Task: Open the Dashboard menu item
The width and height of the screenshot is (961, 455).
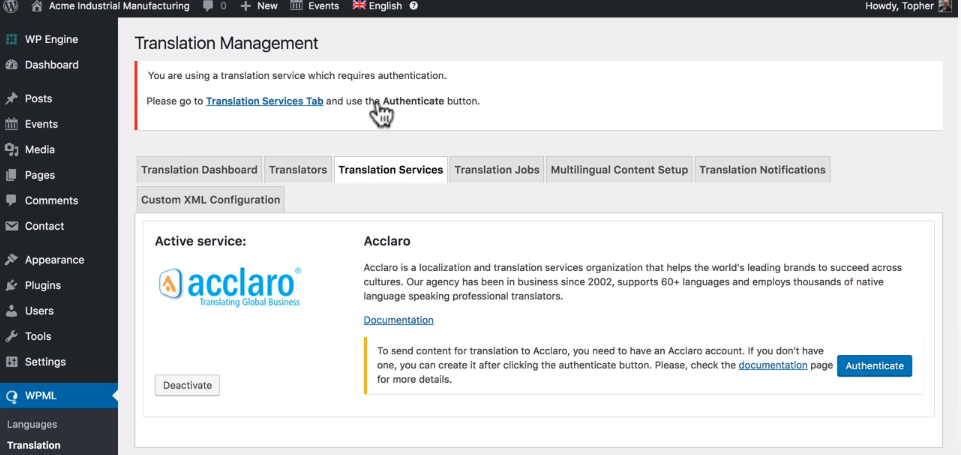Action: point(51,65)
